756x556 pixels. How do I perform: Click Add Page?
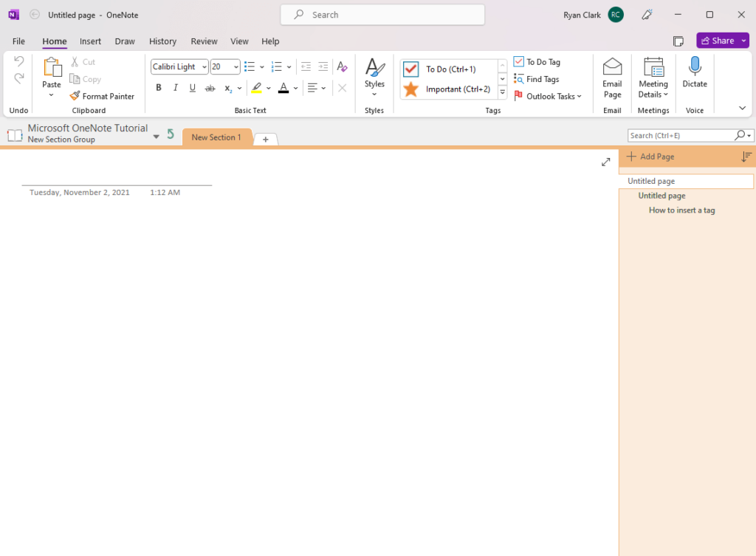651,157
